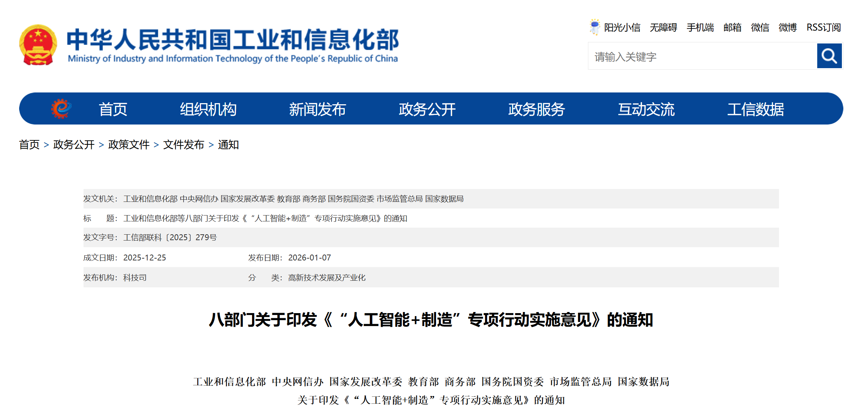Go to 政策文件 in the breadcrumb

[x=129, y=145]
